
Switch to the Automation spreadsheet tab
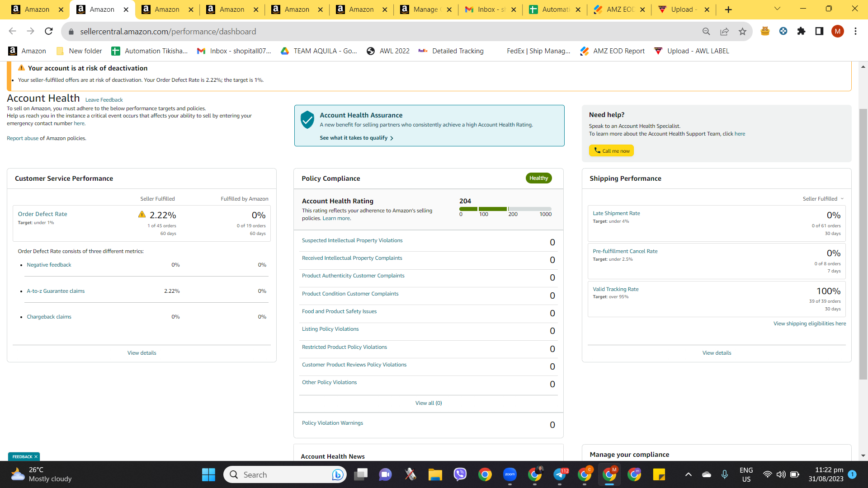[555, 9]
